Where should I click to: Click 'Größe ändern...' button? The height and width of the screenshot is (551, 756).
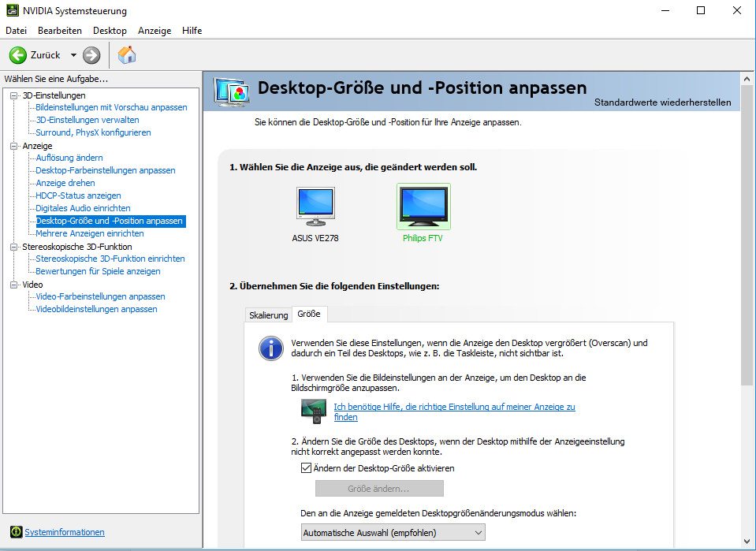tap(379, 488)
